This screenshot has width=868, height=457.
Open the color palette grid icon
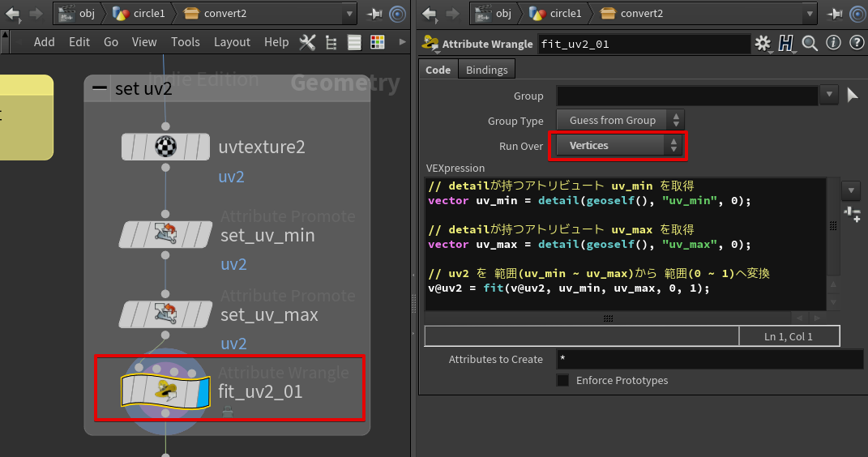[378, 42]
